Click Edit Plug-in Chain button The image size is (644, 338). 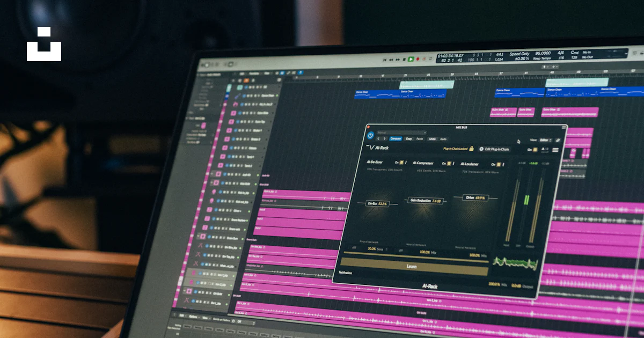coord(494,149)
